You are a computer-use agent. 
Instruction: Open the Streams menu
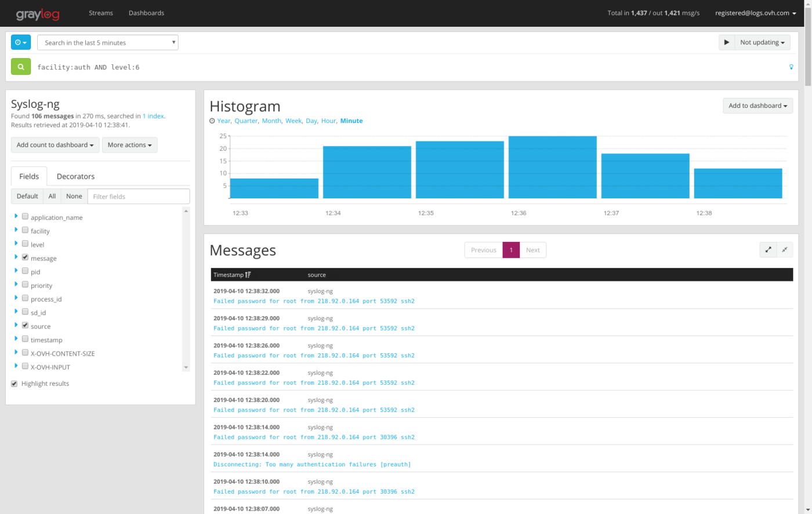click(101, 13)
